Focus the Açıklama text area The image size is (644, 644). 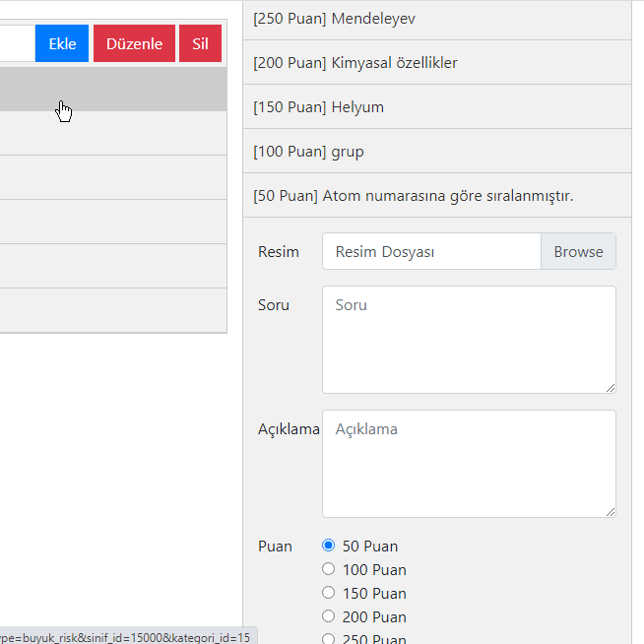click(469, 464)
